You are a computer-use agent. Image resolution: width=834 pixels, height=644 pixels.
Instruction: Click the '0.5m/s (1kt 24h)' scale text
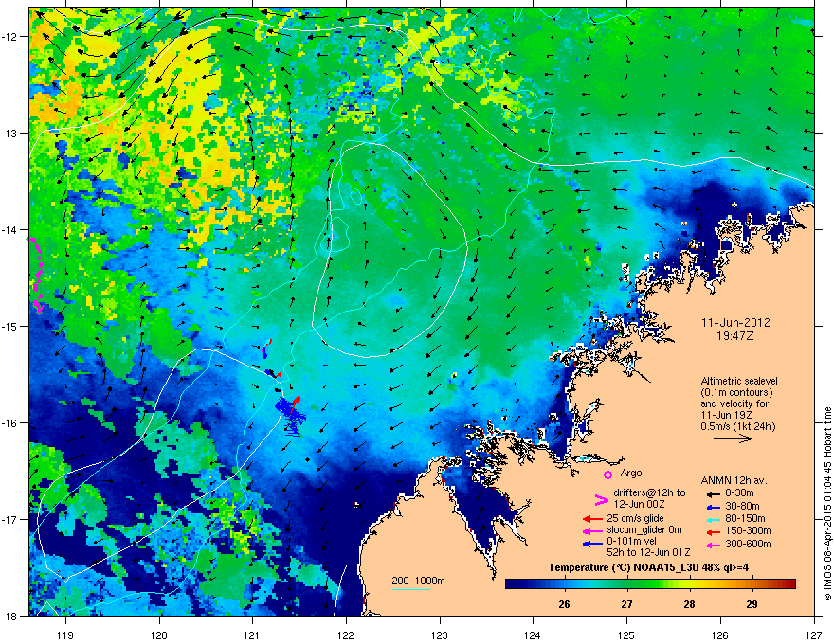(x=738, y=426)
